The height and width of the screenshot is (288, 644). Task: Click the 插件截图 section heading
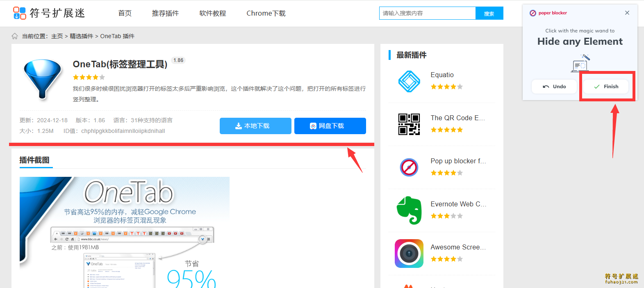[34, 160]
